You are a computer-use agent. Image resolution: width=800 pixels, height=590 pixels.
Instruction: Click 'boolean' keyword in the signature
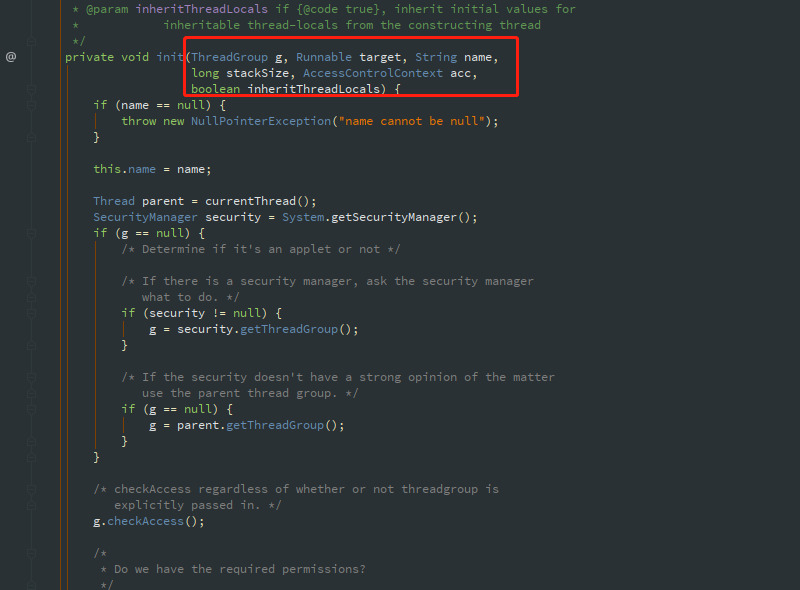tap(215, 89)
